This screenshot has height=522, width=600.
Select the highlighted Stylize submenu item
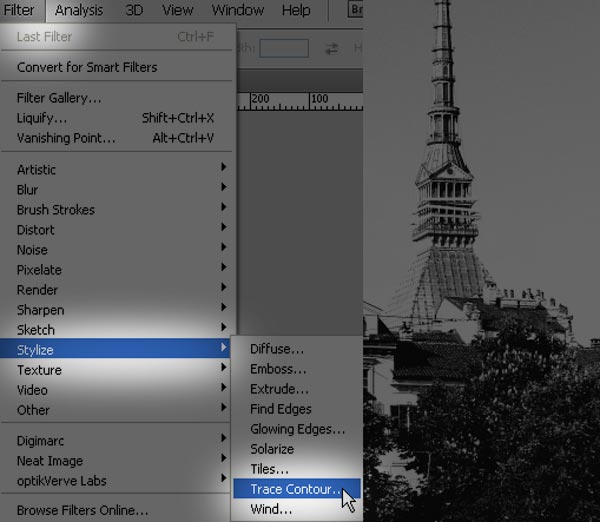point(116,348)
